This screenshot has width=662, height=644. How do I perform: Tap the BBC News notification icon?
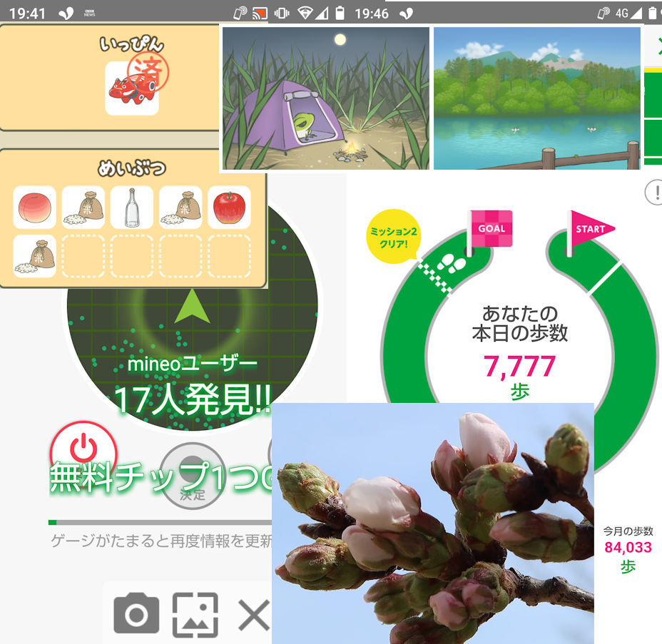click(x=89, y=13)
